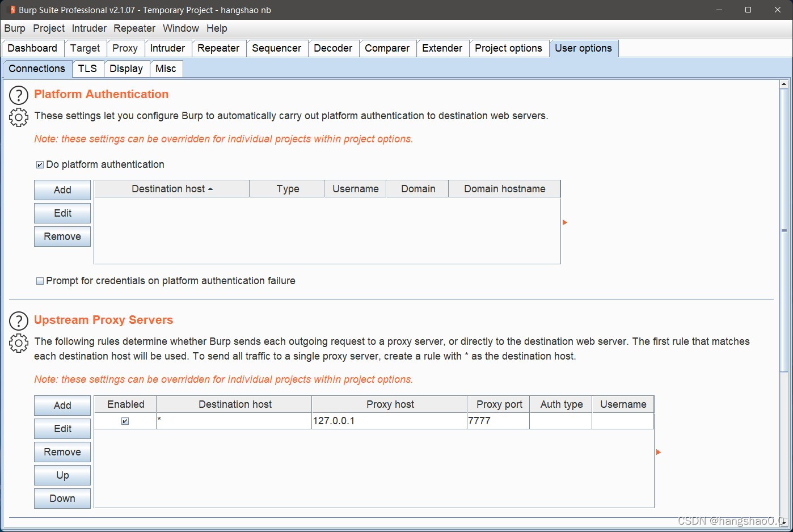
Task: Click the Burp Suite logo in title bar
Action: click(x=12, y=10)
